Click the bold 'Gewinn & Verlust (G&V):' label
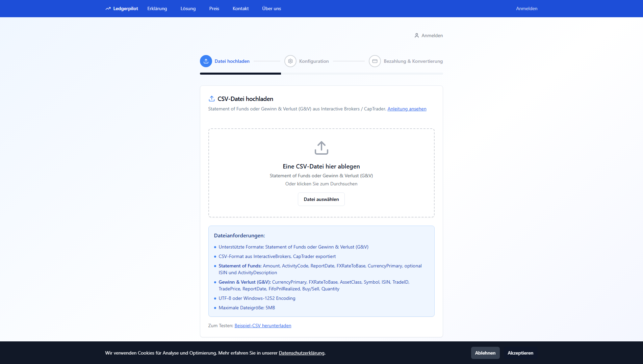 pos(245,282)
